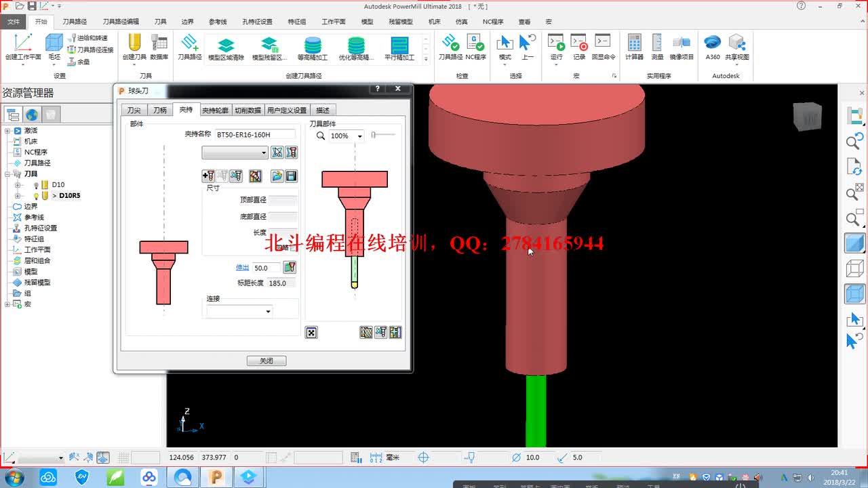Open the 仿真 simulation ribbon tab
Viewport: 868px width, 488px height.
[x=461, y=22]
